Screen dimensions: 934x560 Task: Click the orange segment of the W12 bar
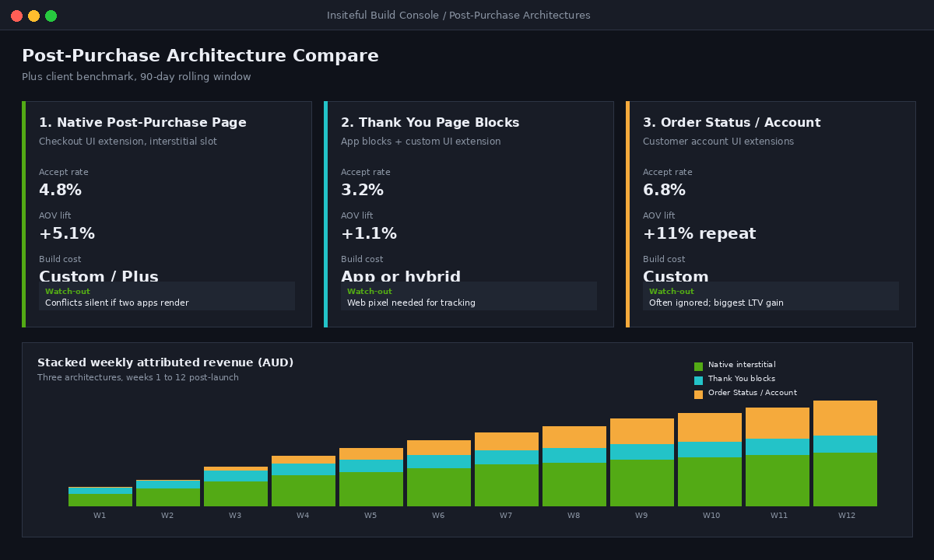845,418
